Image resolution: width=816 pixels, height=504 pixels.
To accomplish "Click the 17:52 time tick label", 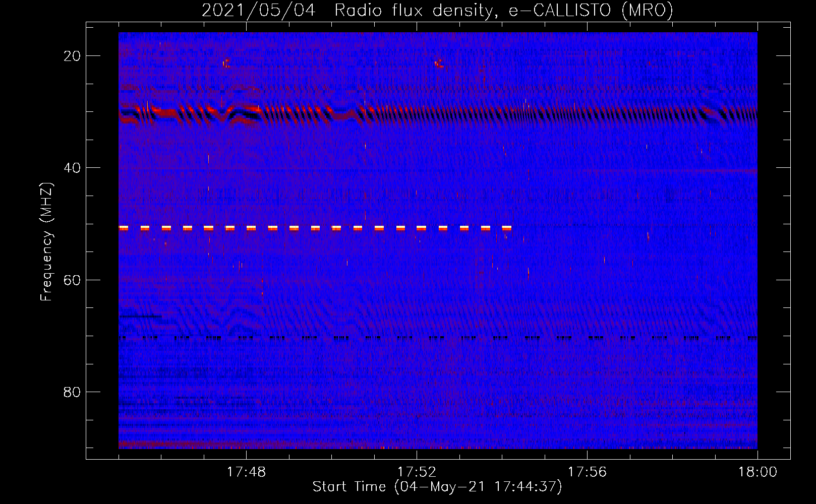I will click(417, 472).
